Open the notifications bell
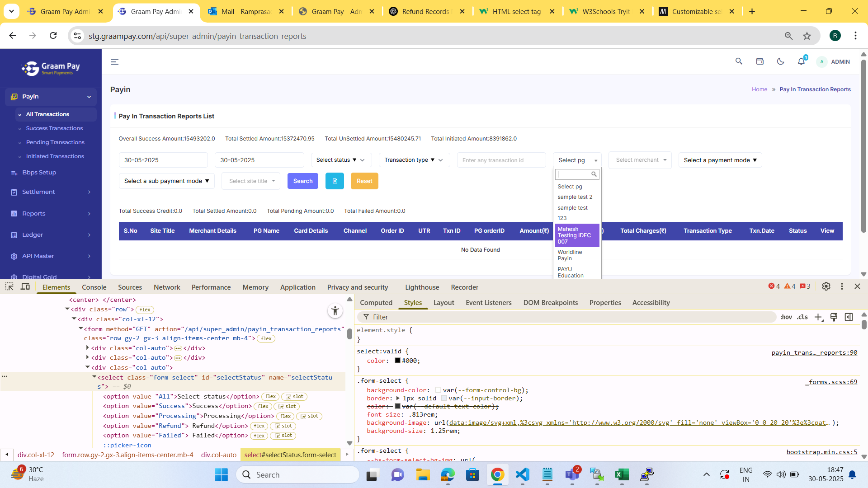Viewport: 868px width, 488px height. 801,61
